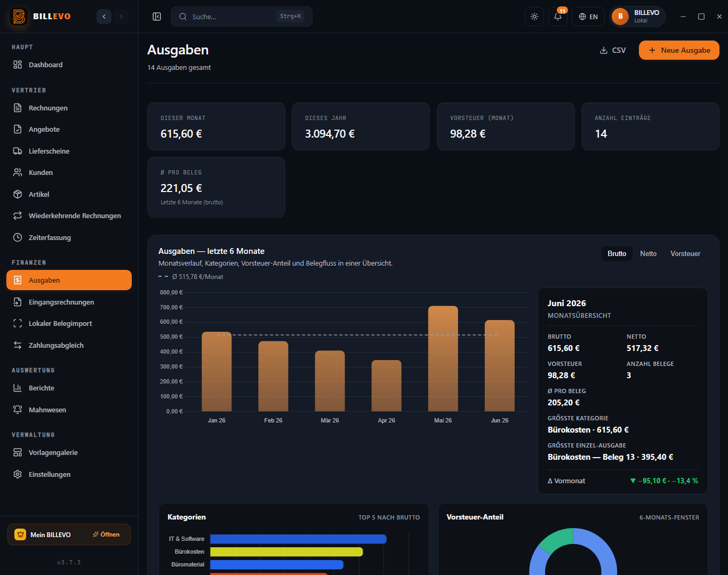Screen dimensions: 728x575
Task: Click the '14 Ausgaben gesamt' text
Action: point(179,68)
